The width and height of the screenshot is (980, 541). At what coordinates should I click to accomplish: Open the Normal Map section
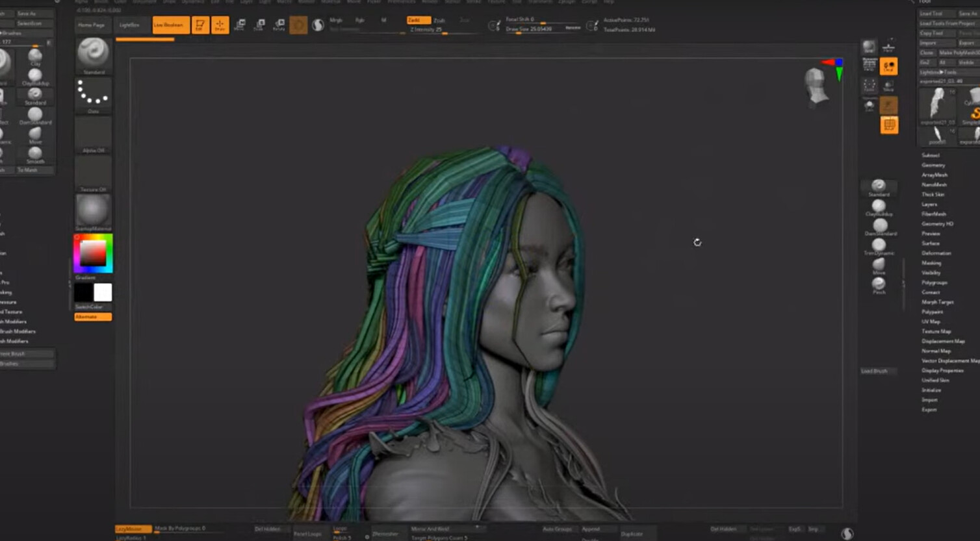pyautogui.click(x=936, y=351)
